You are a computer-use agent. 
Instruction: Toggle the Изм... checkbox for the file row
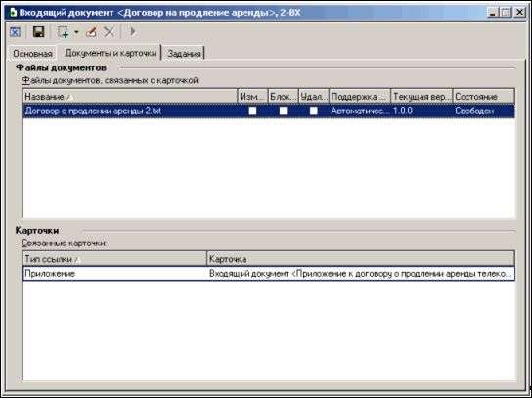[x=252, y=111]
